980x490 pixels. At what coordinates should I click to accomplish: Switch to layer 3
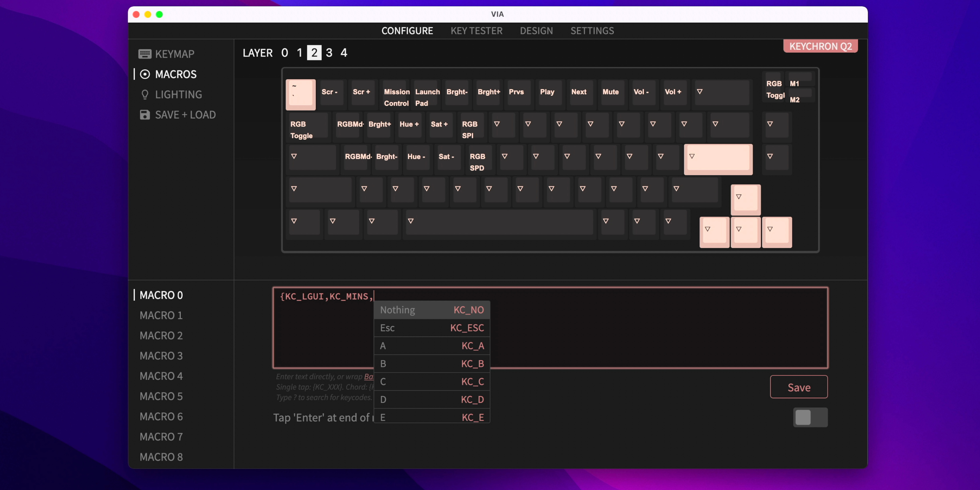click(x=329, y=53)
